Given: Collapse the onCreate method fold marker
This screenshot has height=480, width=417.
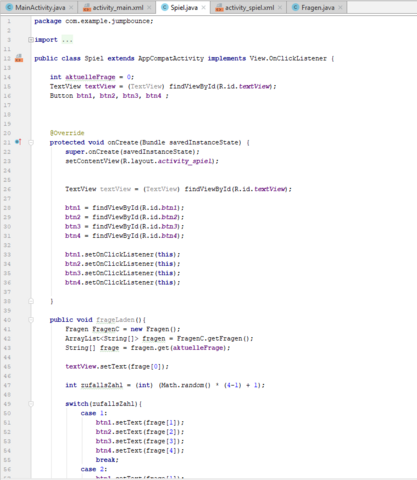Looking at the screenshot, I should point(31,142).
